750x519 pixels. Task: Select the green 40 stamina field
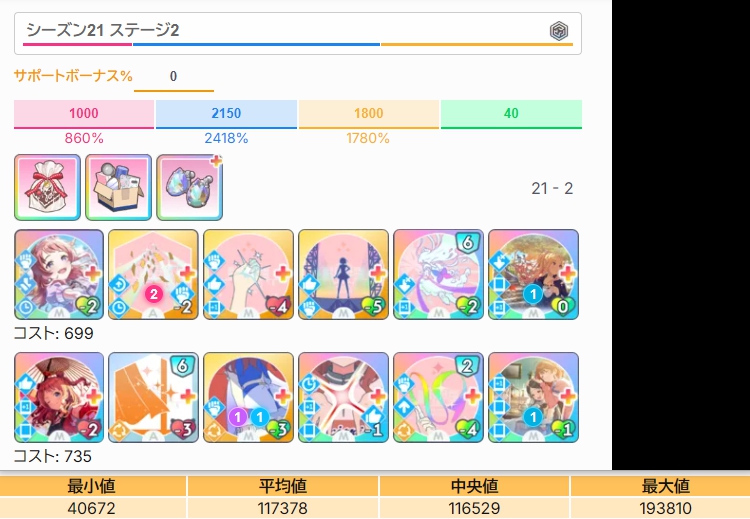pyautogui.click(x=511, y=114)
